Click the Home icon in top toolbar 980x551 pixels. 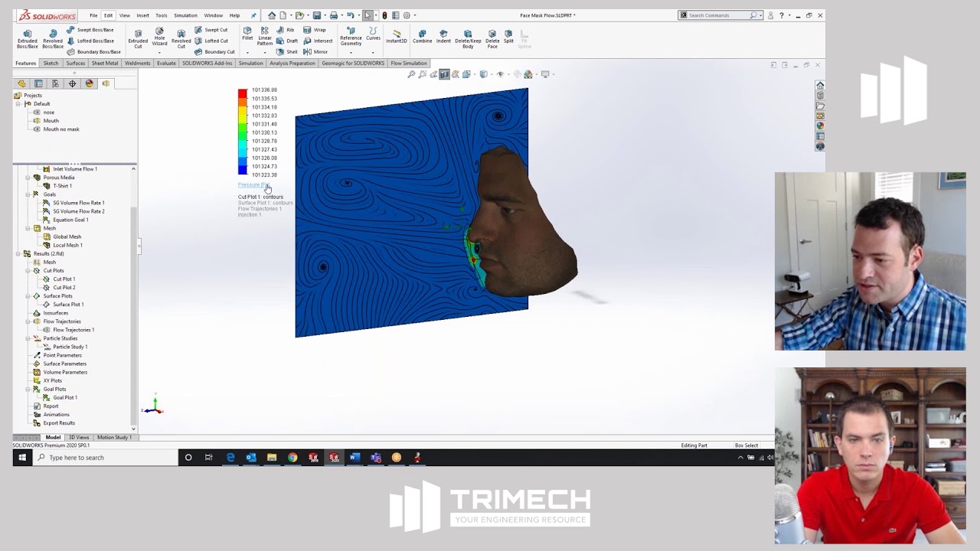click(x=272, y=15)
